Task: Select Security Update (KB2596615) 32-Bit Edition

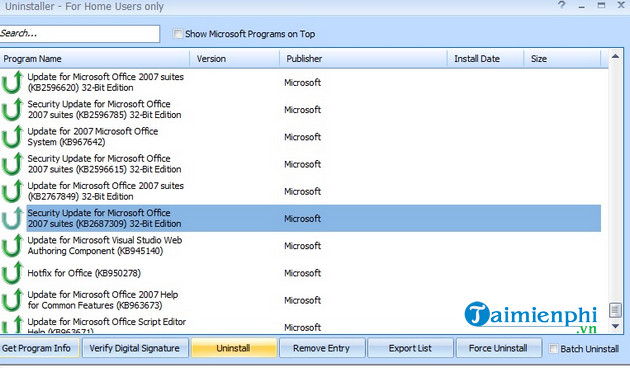Action: (x=104, y=164)
